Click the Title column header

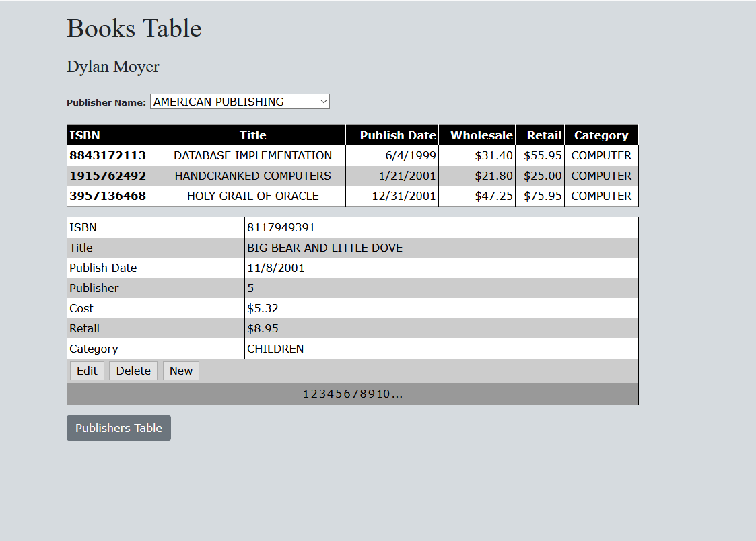pyautogui.click(x=253, y=135)
